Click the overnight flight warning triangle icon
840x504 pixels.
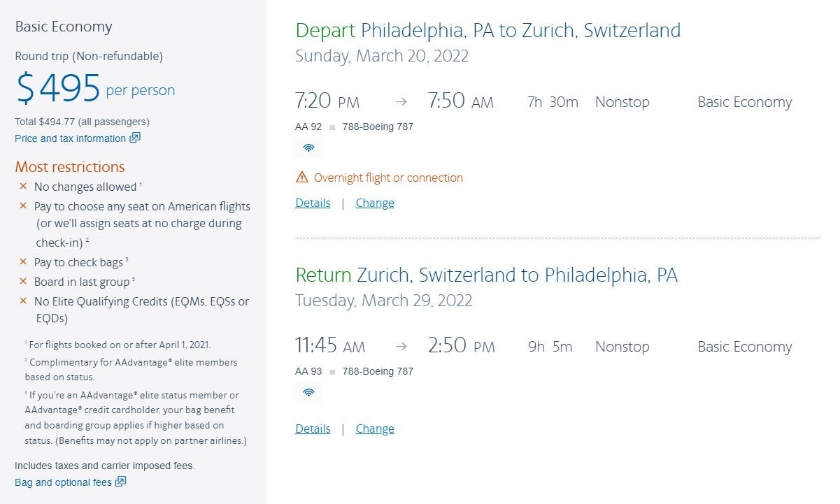[x=301, y=178]
